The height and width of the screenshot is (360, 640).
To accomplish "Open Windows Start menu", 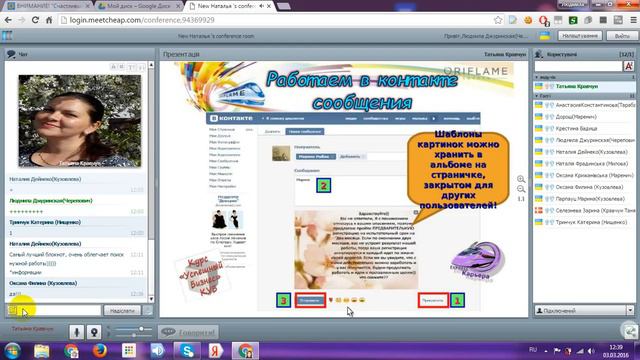I will 12,351.
